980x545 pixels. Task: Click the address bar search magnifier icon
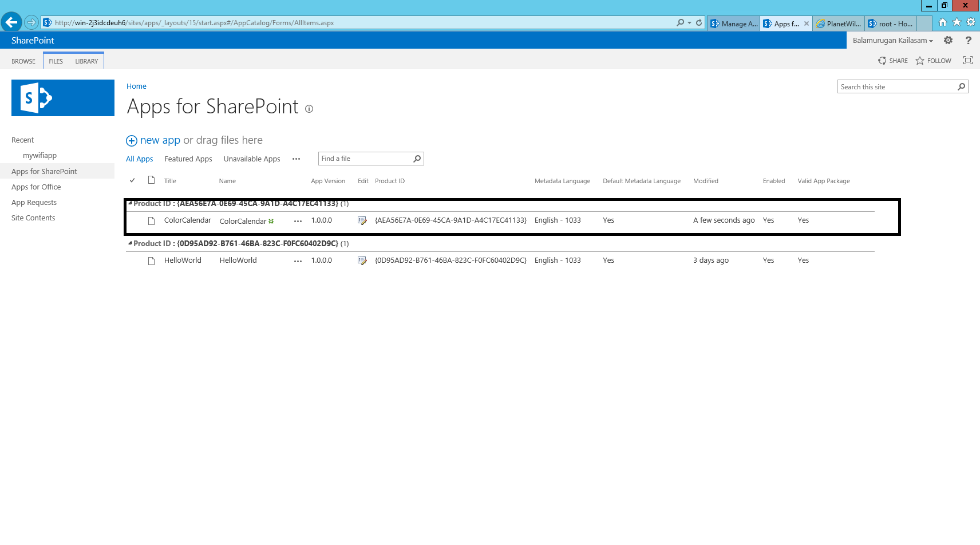680,23
